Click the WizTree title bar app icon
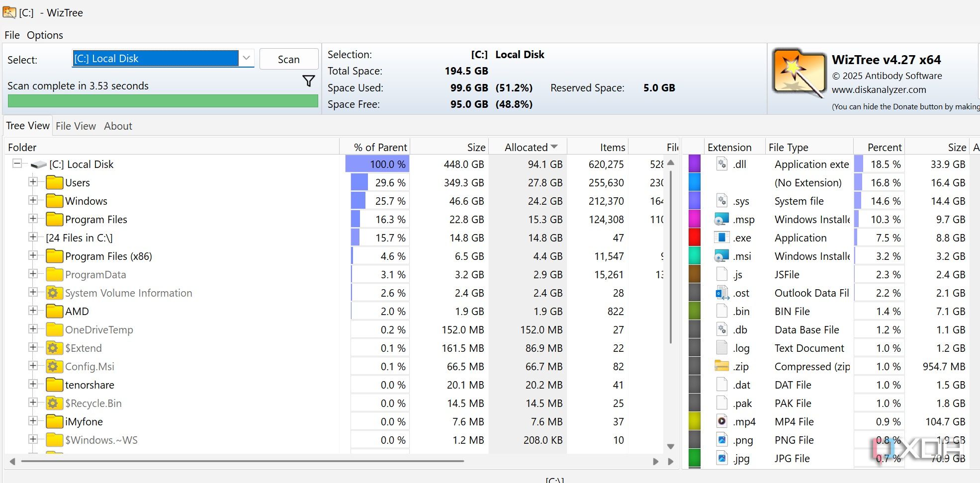The image size is (980, 483). click(9, 11)
